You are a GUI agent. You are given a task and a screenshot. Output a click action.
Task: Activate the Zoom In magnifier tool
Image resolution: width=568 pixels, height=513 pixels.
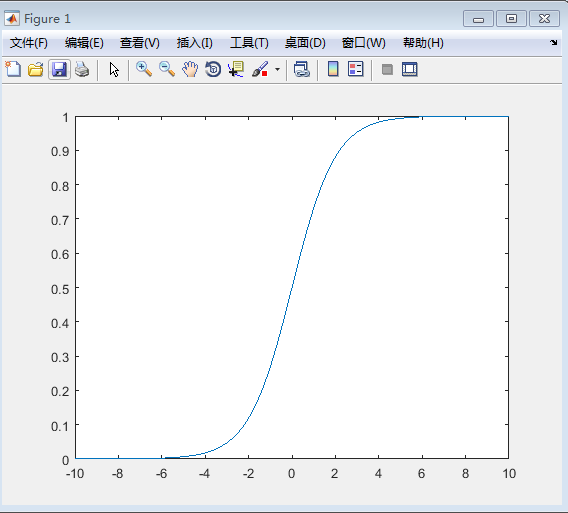(x=144, y=69)
